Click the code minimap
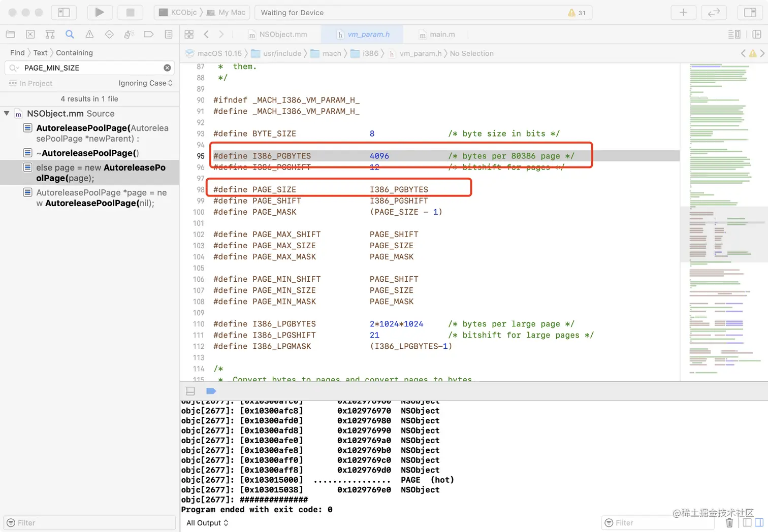 [723, 222]
